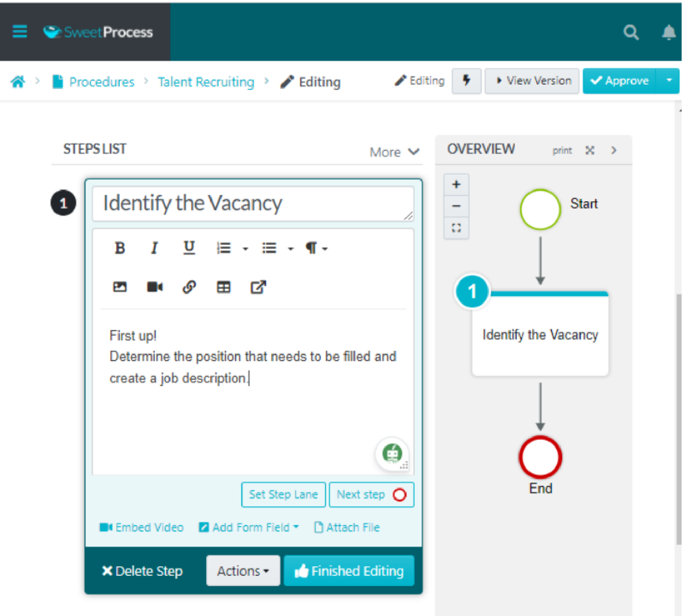Click the step title input field
Screen dimensions: 682x616
coord(253,204)
